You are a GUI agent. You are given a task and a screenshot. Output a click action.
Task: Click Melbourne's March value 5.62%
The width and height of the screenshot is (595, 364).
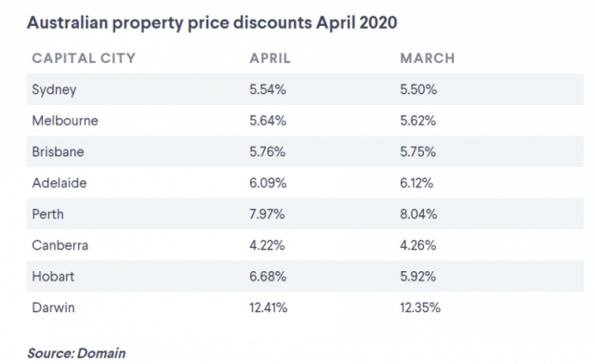417,121
